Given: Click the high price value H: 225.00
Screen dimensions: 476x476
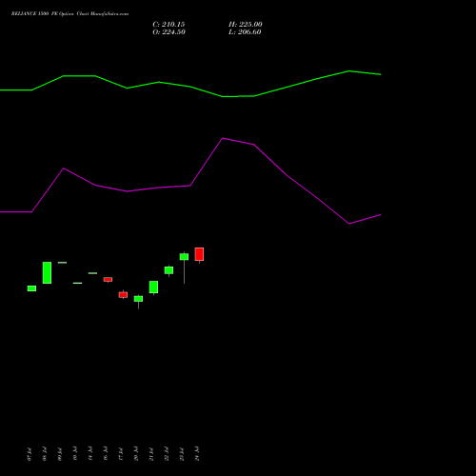Looking at the screenshot, I should [x=246, y=25].
